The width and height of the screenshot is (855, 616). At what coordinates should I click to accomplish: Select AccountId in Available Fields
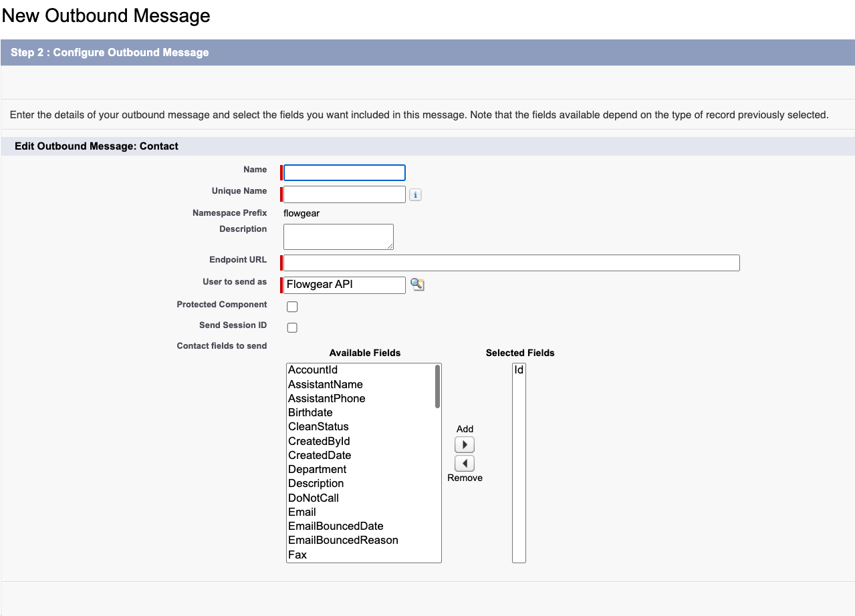(x=313, y=370)
